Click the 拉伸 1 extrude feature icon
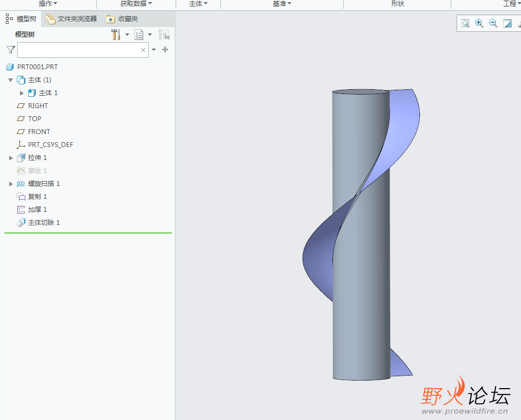This screenshot has width=521, height=420. coord(21,158)
